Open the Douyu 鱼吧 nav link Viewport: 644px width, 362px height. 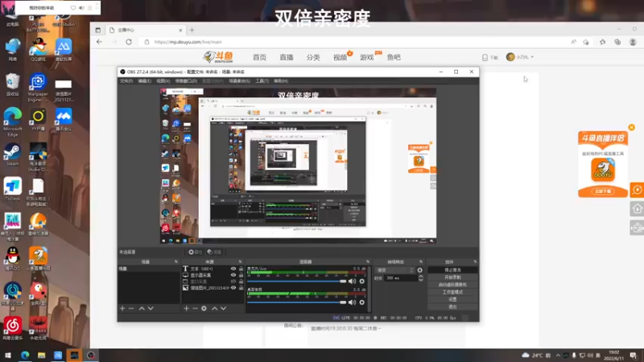(394, 57)
